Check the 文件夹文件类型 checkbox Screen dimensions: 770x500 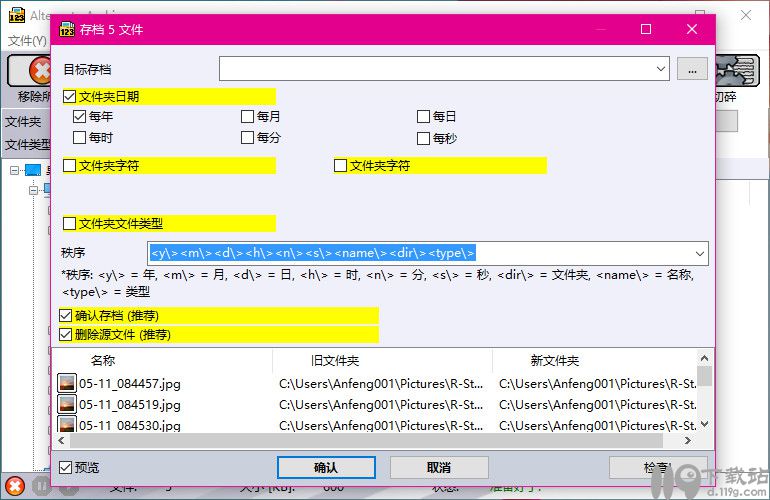70,223
